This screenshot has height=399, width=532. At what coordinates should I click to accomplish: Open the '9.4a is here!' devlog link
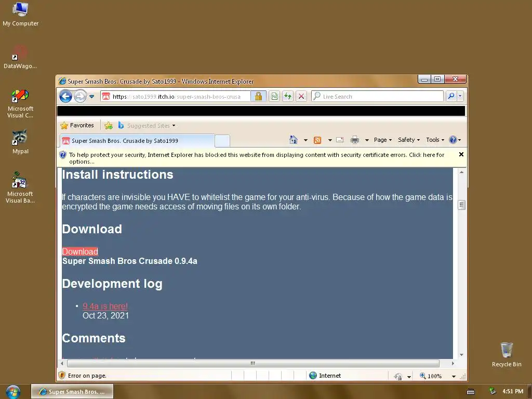click(x=105, y=306)
